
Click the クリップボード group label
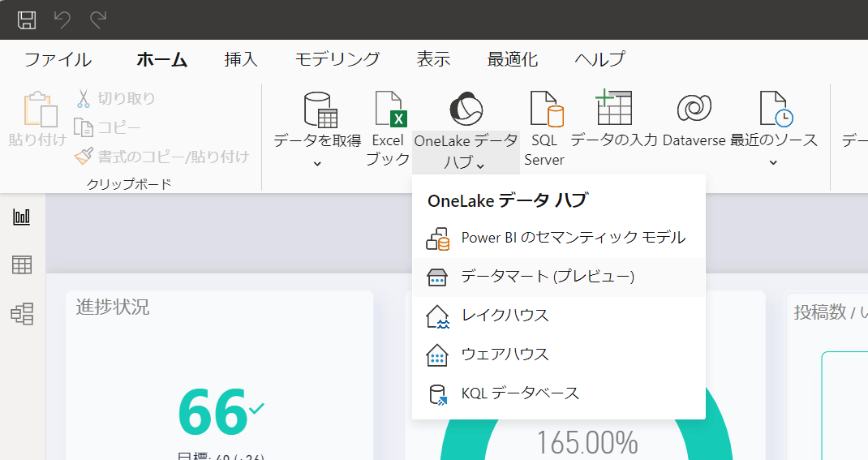[x=129, y=184]
